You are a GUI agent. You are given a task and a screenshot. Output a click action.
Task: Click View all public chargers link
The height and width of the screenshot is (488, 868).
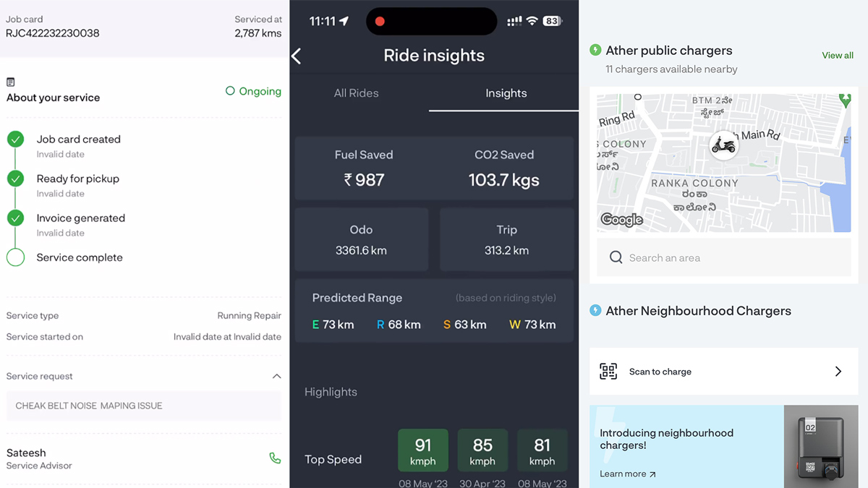(x=837, y=56)
